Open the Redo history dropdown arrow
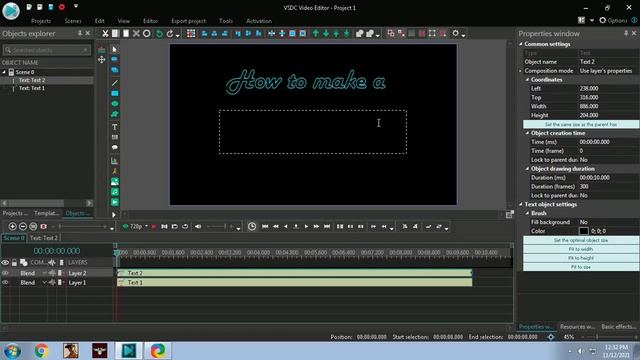 pyautogui.click(x=178, y=36)
